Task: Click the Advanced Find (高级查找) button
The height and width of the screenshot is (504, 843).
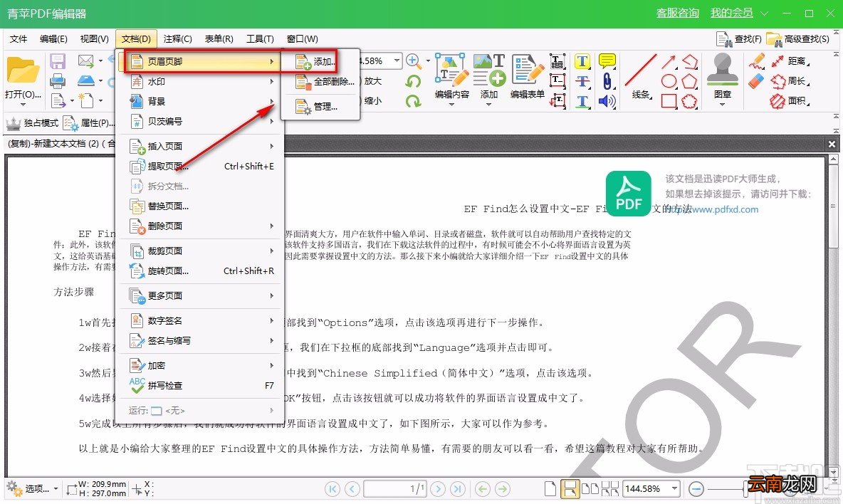Action: pos(798,39)
